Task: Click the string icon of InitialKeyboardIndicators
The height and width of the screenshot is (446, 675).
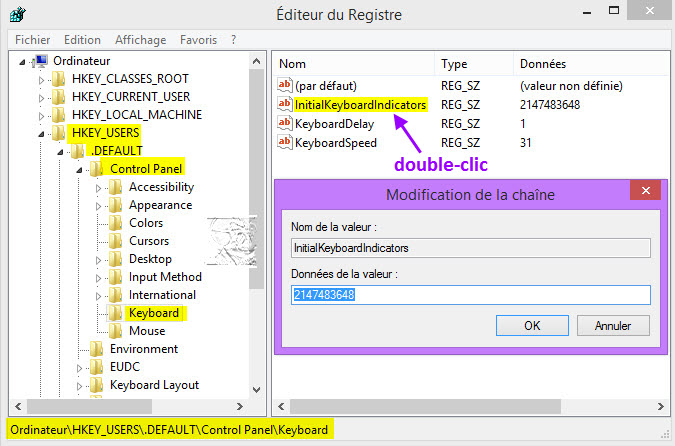Action: 285,104
